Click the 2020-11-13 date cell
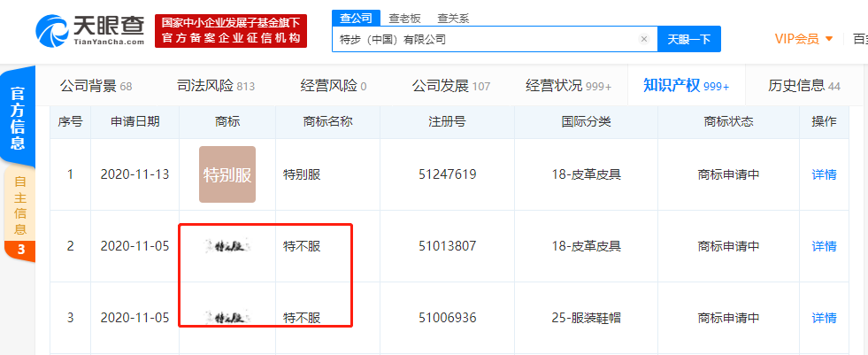The height and width of the screenshot is (355, 868). (x=134, y=174)
